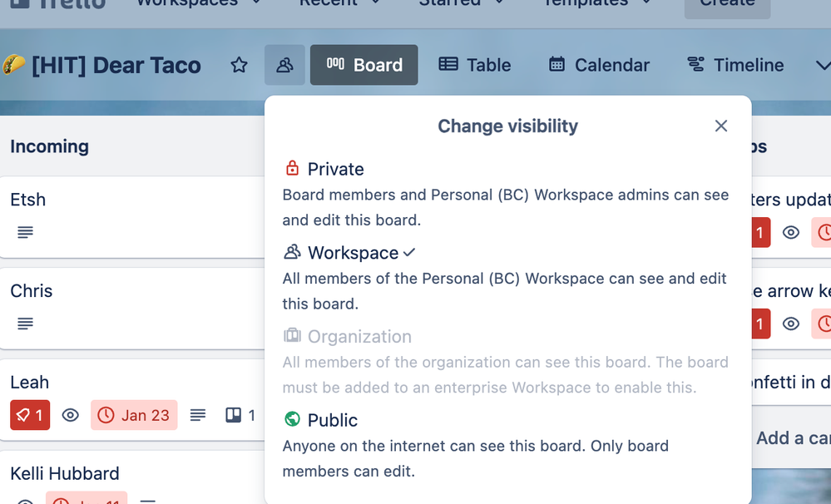Click Add a card in right list
The height and width of the screenshot is (504, 831).
pos(792,437)
